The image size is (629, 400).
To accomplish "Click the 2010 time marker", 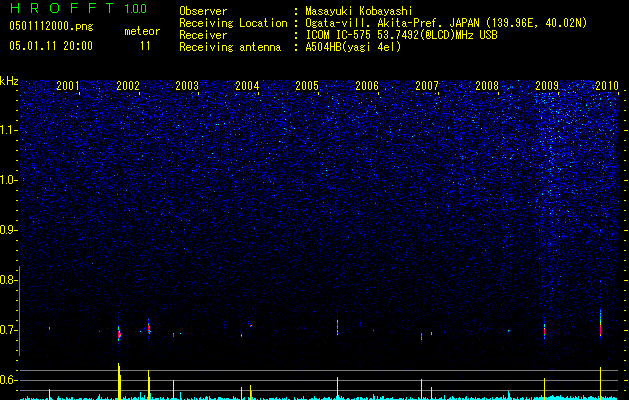I will pos(607,85).
